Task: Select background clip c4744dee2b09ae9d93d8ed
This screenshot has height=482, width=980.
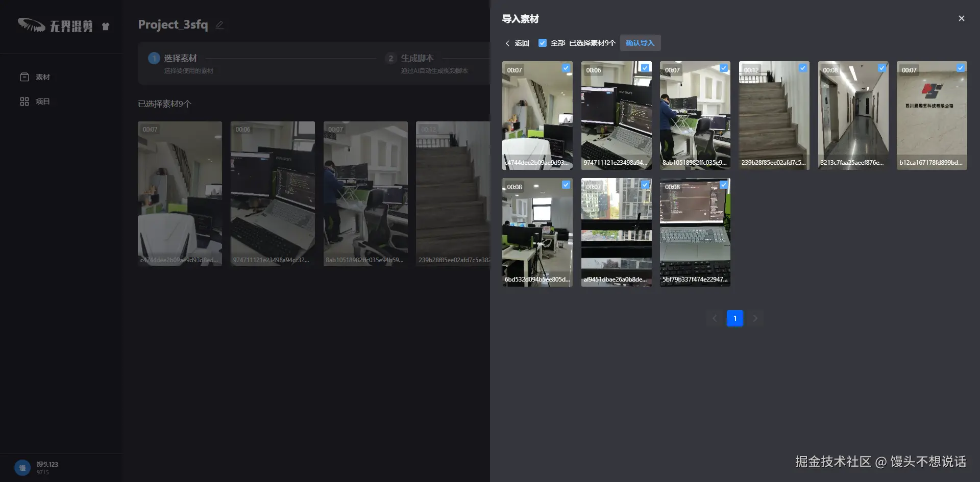Action: pos(180,194)
